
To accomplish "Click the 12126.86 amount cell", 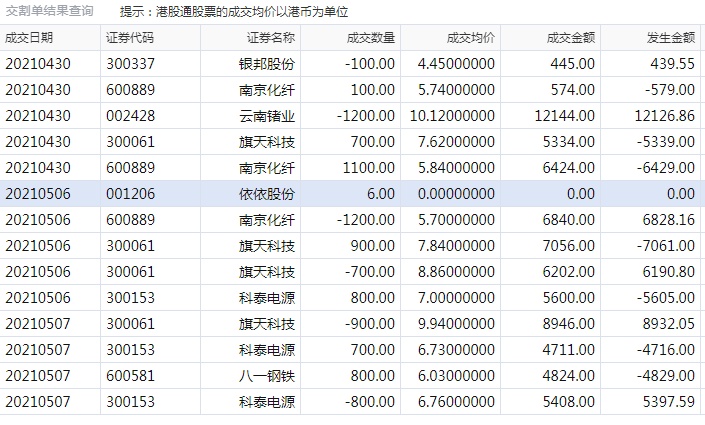I will [x=665, y=116].
